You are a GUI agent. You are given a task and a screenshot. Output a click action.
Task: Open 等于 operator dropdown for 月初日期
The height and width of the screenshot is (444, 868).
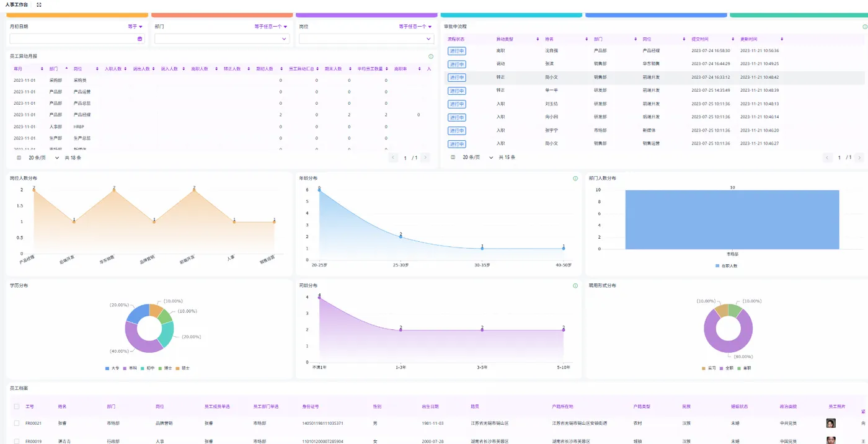point(135,27)
